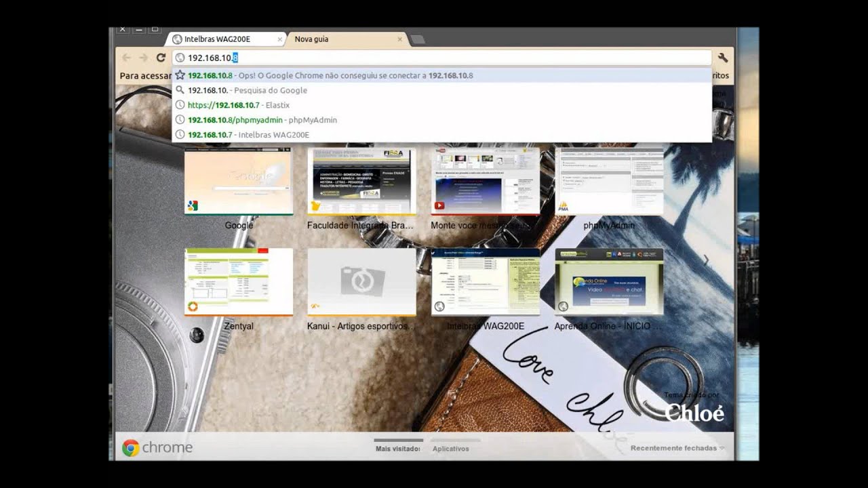
Task: Click the phpMyAdmin label under the thumbnail
Action: 609,225
